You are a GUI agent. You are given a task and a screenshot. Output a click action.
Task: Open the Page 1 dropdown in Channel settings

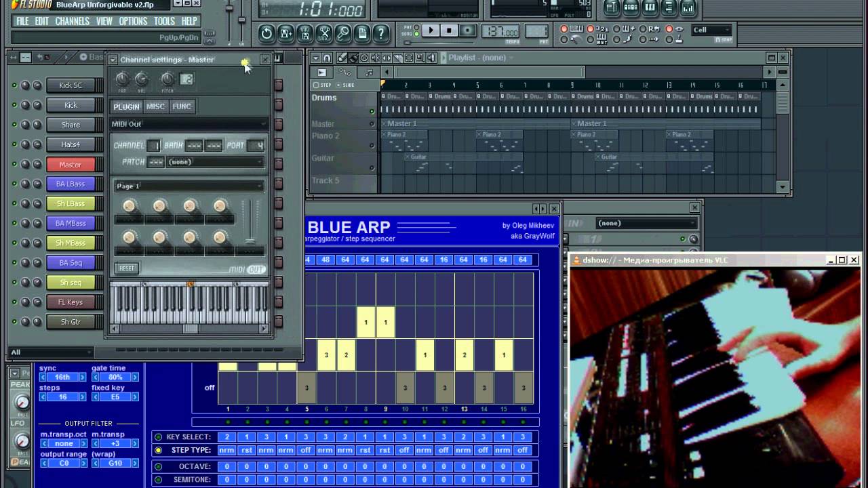coord(189,186)
